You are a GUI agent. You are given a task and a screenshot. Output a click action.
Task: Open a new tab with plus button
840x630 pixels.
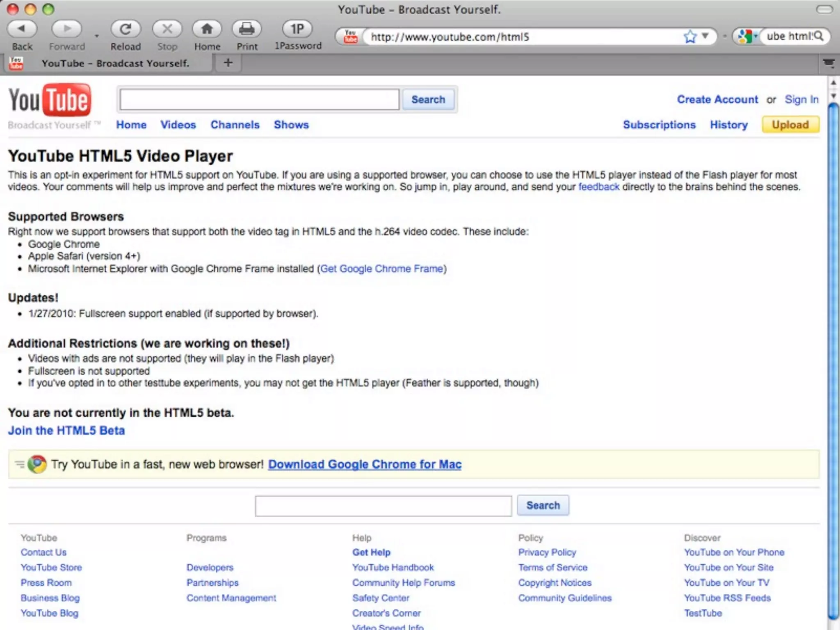[228, 63]
